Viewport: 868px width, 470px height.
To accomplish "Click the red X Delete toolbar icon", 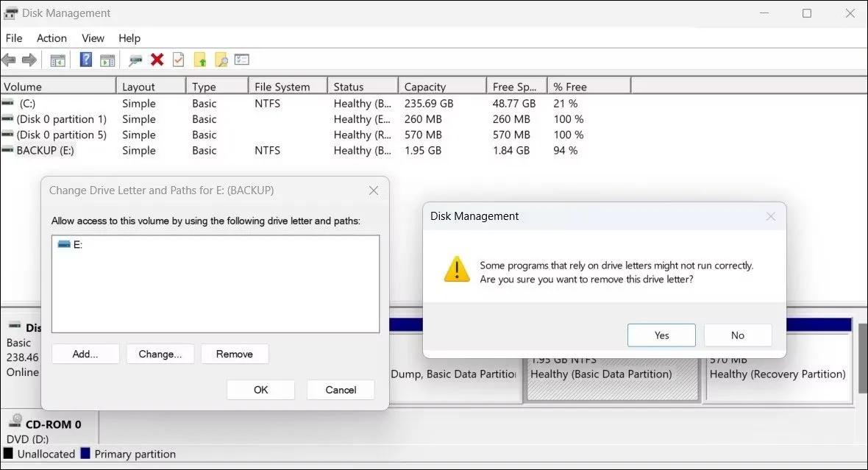I will coord(157,60).
